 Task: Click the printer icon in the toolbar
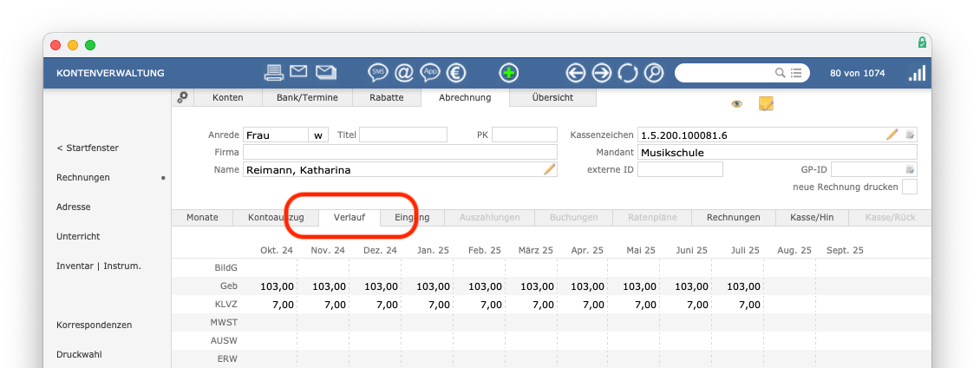click(x=273, y=73)
